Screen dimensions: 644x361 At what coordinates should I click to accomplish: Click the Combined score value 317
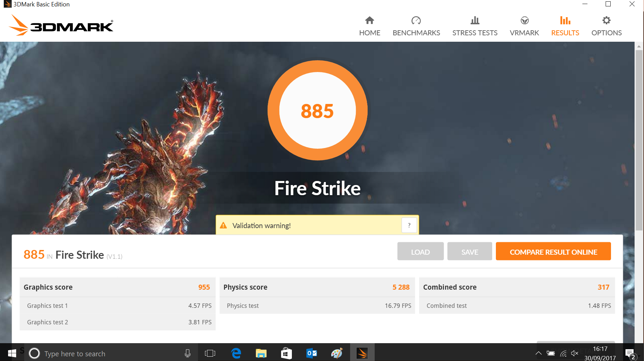click(x=604, y=287)
